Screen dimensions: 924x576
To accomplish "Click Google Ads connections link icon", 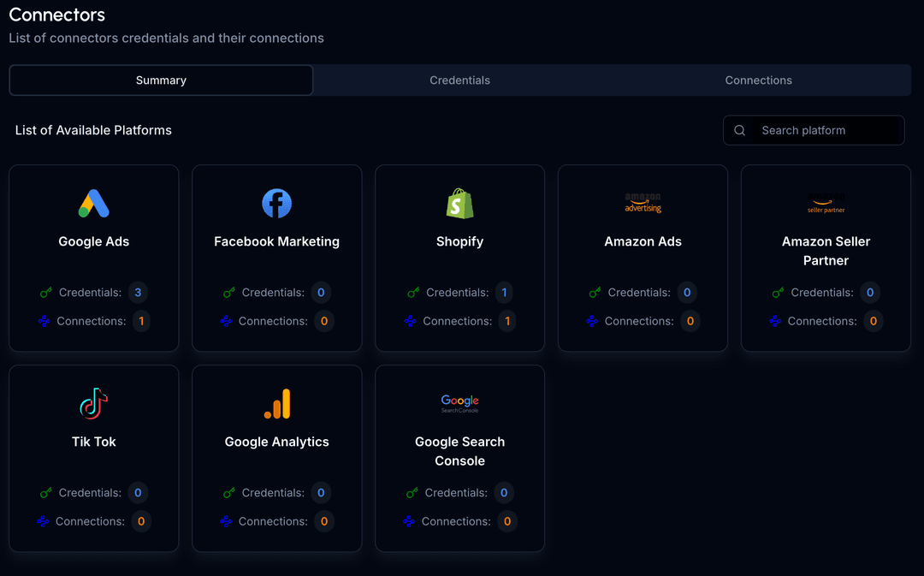I will pos(44,321).
